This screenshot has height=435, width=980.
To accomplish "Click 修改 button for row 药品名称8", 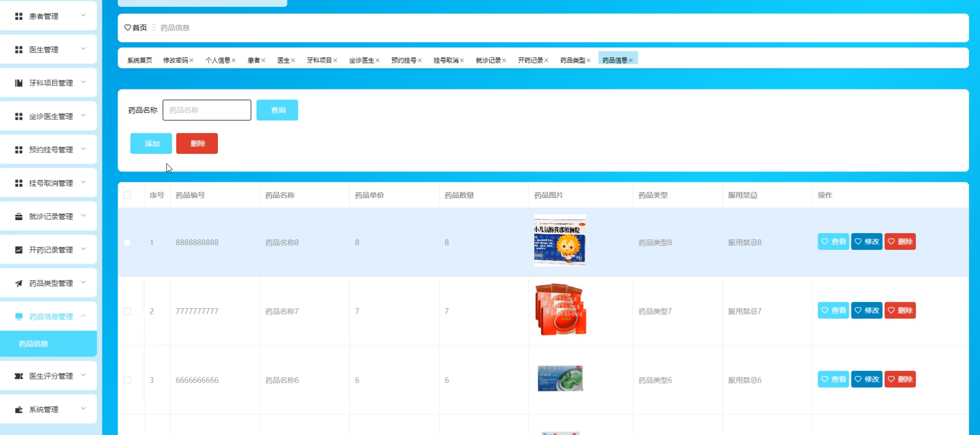I will click(867, 241).
